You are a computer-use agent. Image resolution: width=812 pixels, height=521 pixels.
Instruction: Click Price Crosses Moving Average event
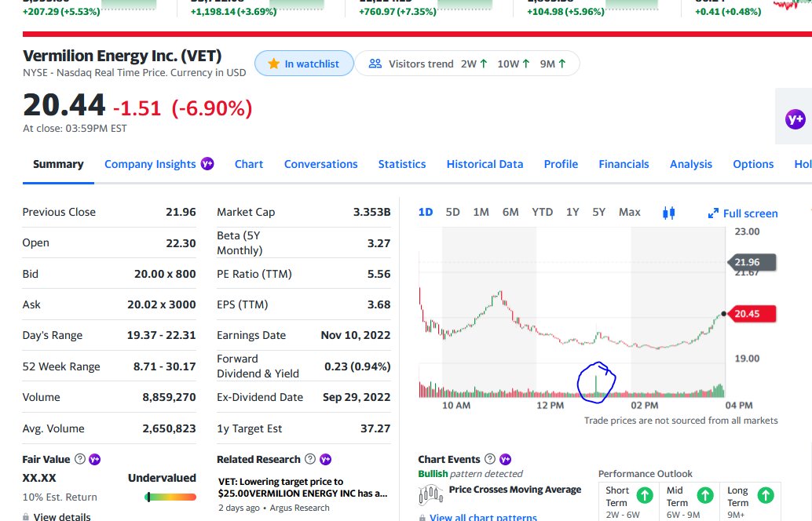click(514, 490)
